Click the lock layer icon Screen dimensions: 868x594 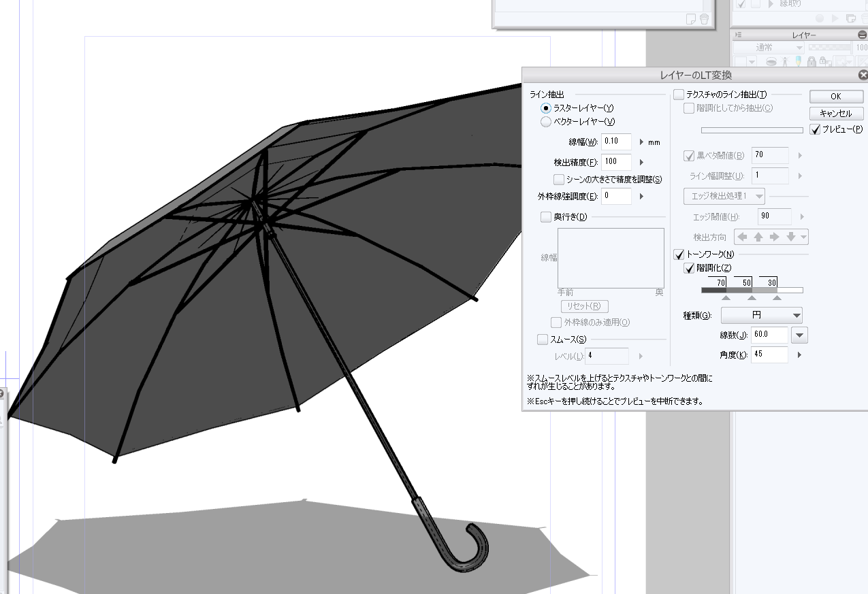tap(811, 61)
